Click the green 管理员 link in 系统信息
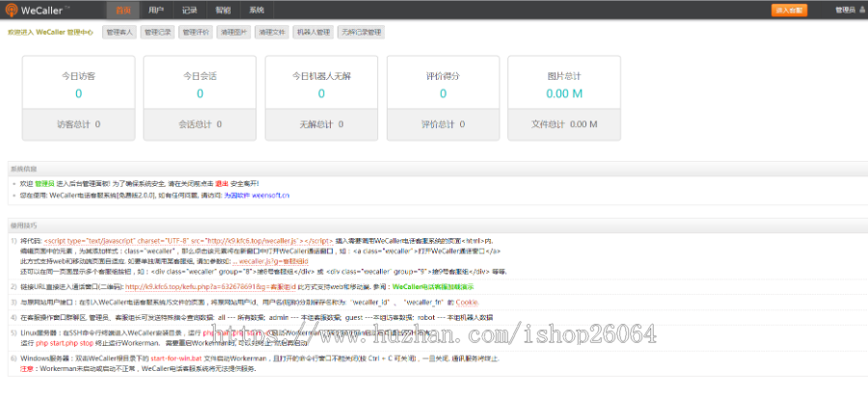 (x=44, y=183)
